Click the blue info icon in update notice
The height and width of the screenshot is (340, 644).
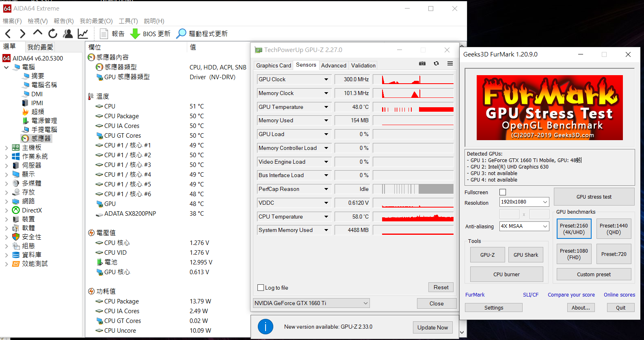[266, 327]
